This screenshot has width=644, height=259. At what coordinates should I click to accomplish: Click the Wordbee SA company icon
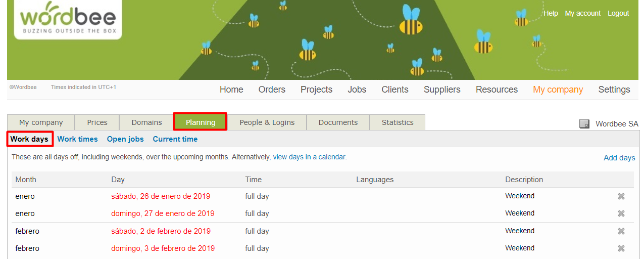584,124
